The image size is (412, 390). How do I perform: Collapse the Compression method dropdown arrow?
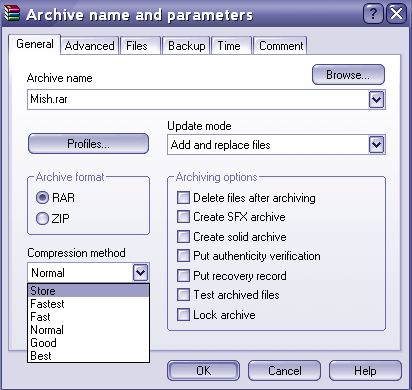[x=140, y=273]
